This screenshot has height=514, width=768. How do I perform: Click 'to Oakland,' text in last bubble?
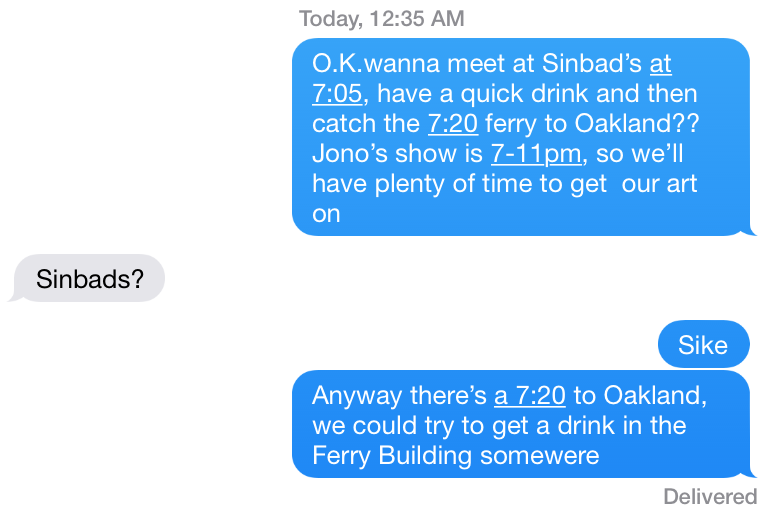pyautogui.click(x=641, y=395)
